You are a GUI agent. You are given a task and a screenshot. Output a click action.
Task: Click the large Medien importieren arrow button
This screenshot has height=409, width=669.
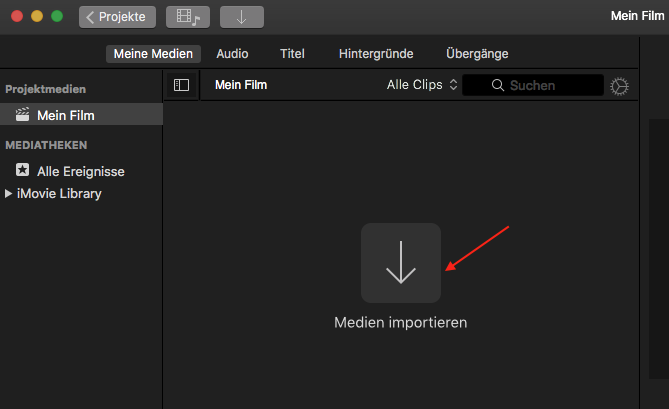pos(401,263)
